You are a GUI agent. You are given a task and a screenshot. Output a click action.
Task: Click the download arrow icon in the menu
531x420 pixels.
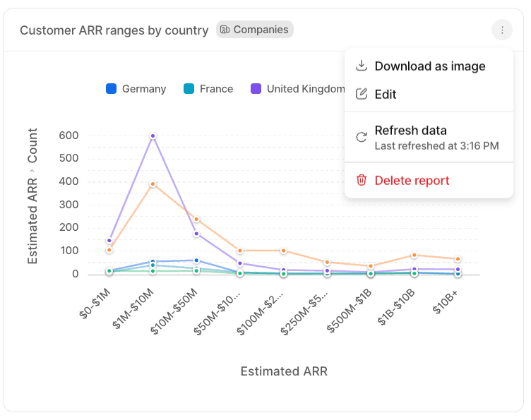(x=362, y=66)
